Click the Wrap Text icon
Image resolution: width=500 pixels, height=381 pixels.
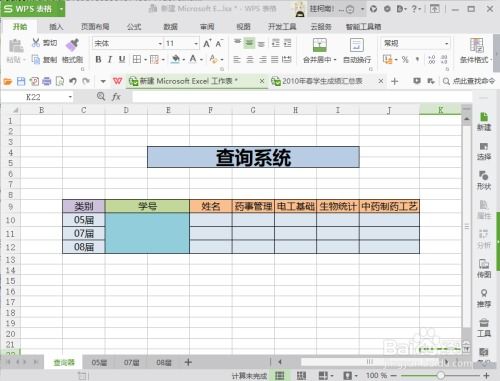point(356,45)
